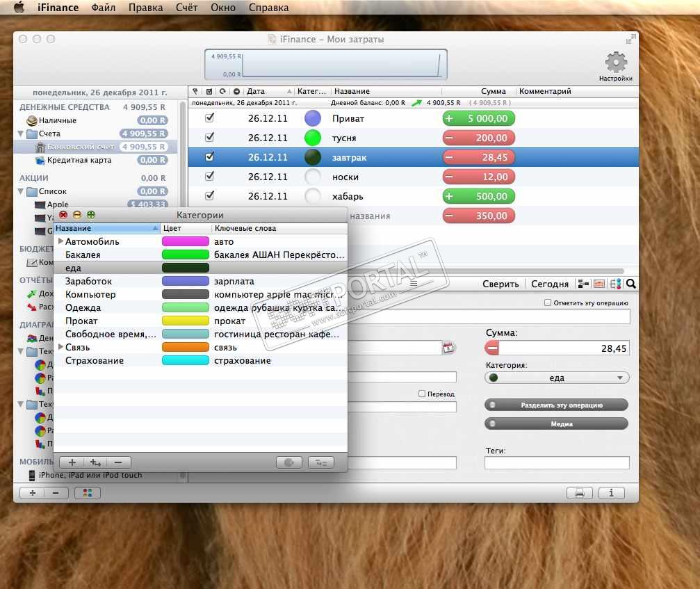Select the Страхование category row

200,360
